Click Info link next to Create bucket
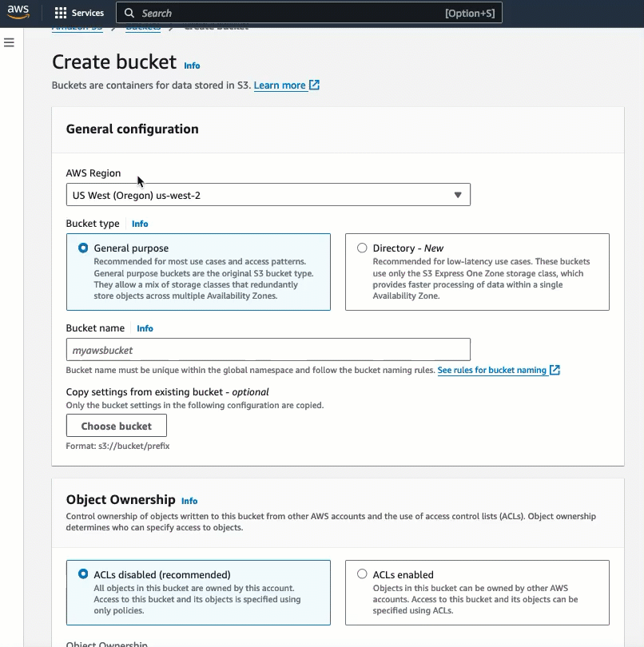644x647 pixels. pos(192,65)
